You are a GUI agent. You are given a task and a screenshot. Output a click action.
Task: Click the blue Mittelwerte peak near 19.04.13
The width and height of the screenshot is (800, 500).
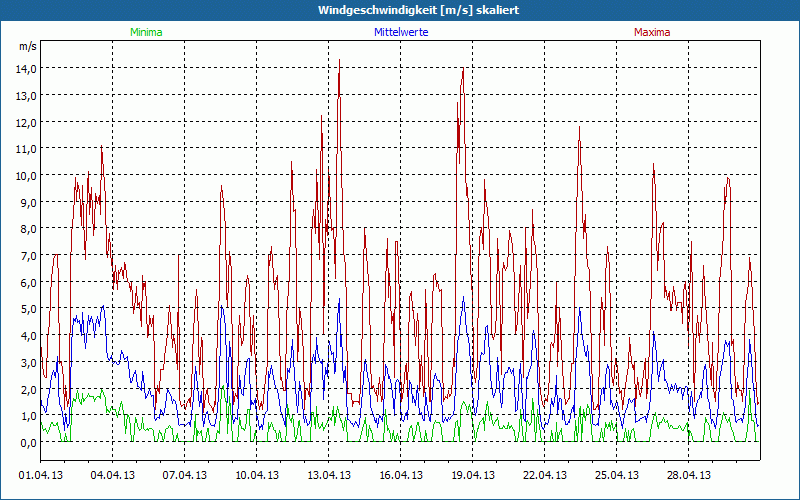point(463,297)
